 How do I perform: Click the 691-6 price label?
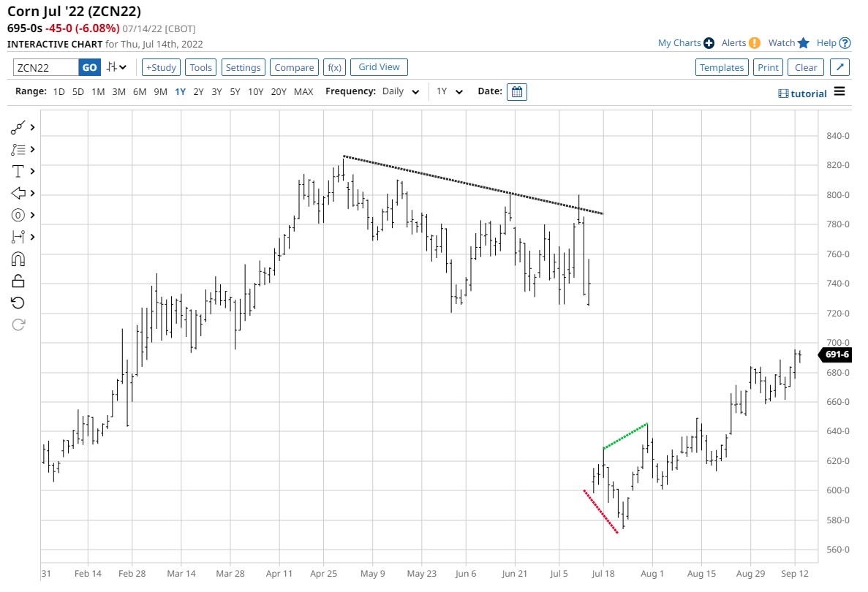pyautogui.click(x=835, y=354)
